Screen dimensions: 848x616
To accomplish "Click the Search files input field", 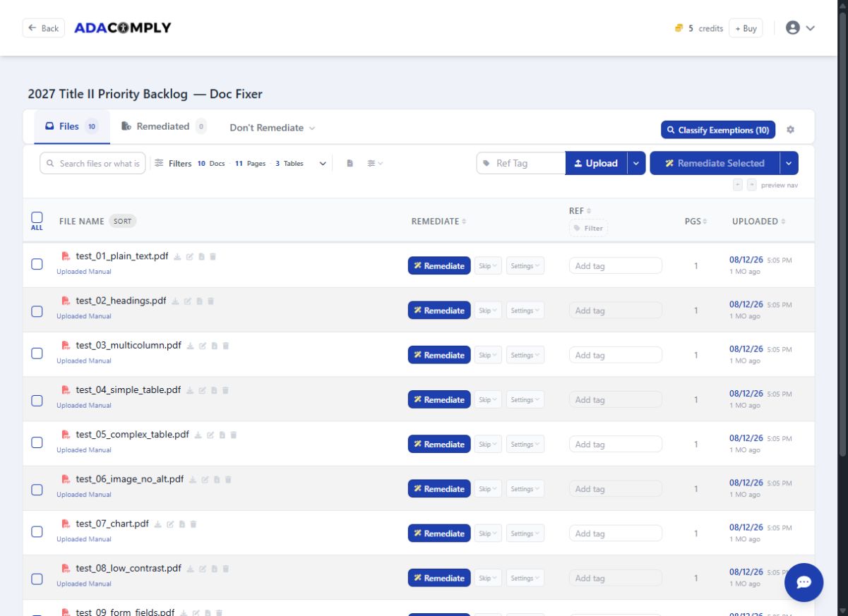I will coord(92,163).
